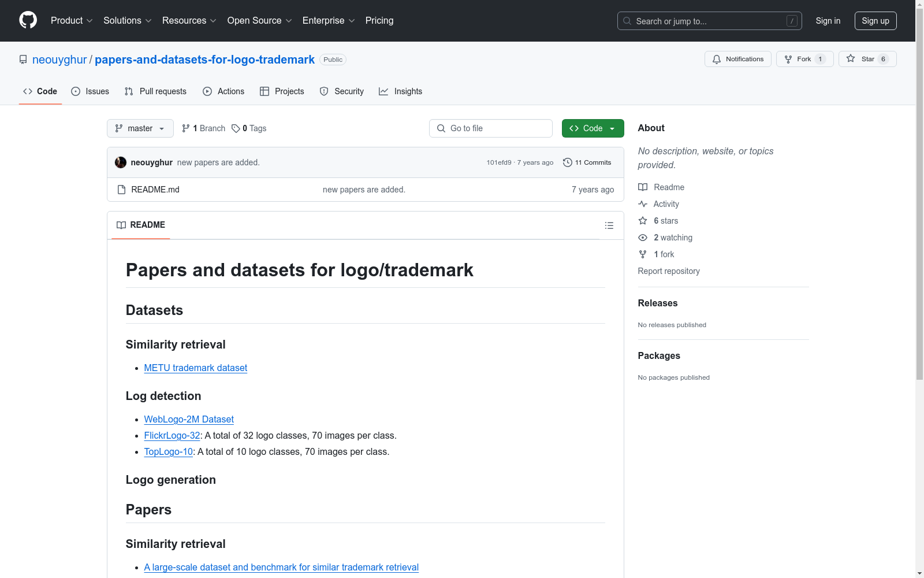Click the Fork count badge 1
Image resolution: width=924 pixels, height=578 pixels.
click(x=820, y=59)
